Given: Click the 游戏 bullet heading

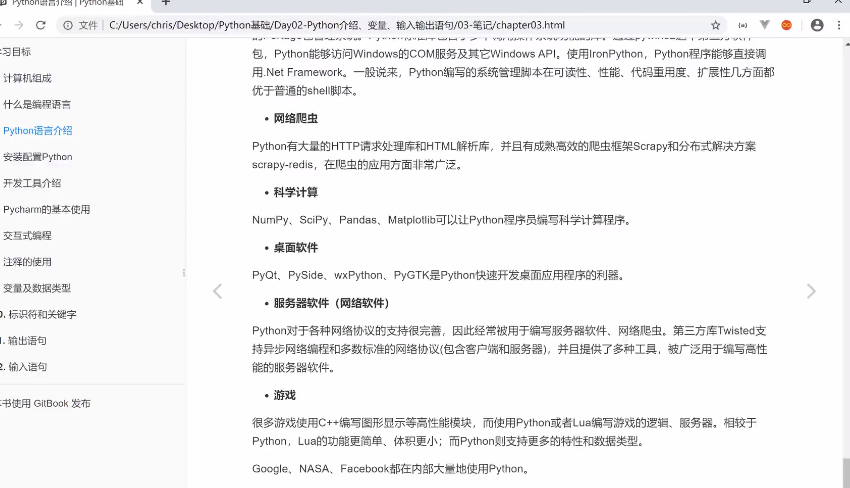Looking at the screenshot, I should (285, 395).
